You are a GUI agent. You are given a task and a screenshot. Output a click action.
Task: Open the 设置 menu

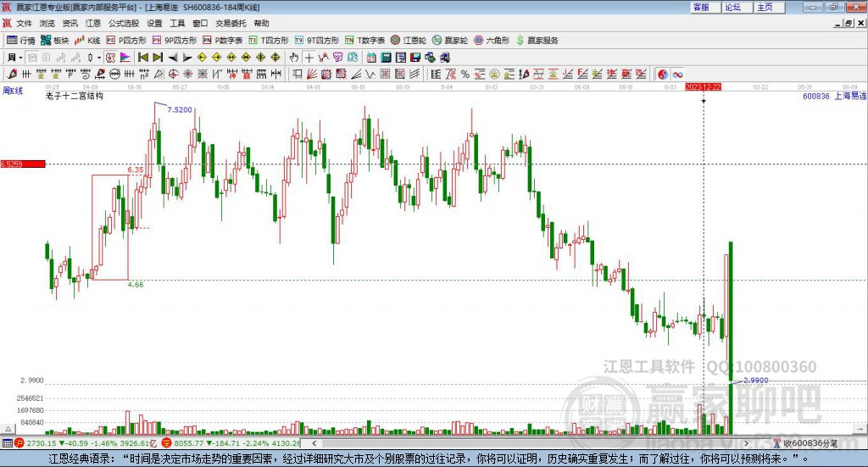tap(154, 23)
